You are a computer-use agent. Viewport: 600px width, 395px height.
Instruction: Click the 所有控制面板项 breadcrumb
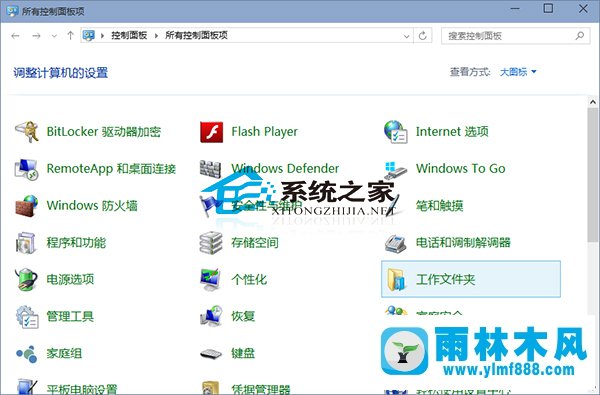(x=196, y=36)
